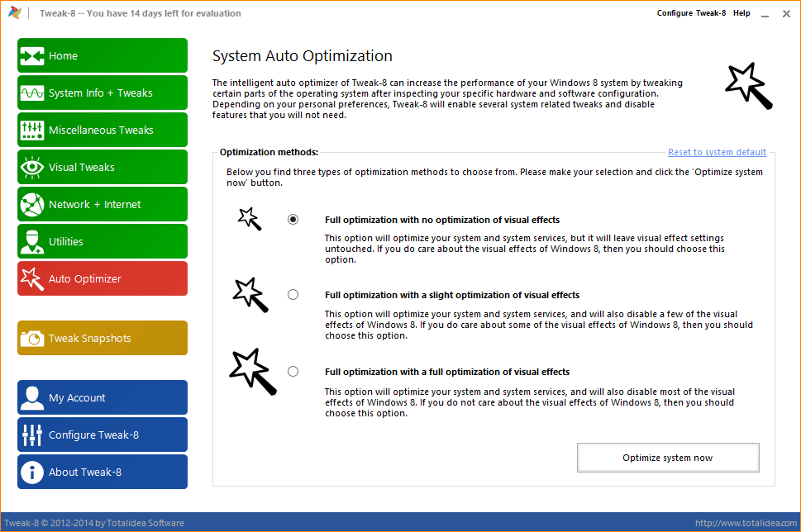The width and height of the screenshot is (801, 532).
Task: Click the Network globe icon
Action: point(31,205)
